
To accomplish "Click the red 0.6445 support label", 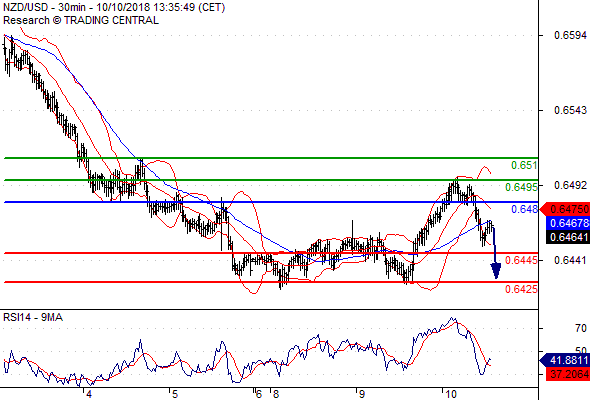I will point(521,260).
